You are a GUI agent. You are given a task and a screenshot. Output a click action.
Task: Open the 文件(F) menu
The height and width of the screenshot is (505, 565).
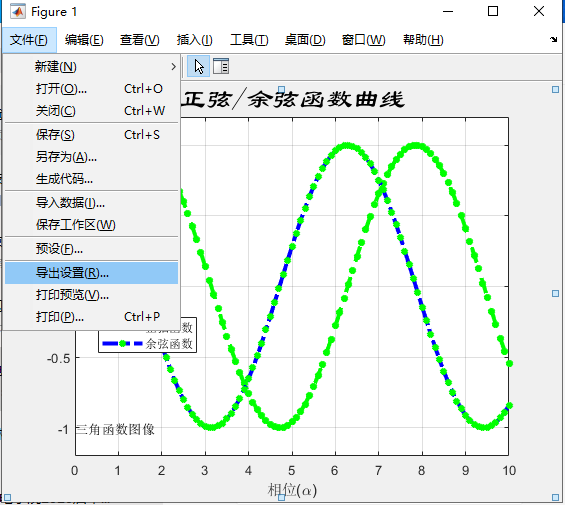(29, 40)
